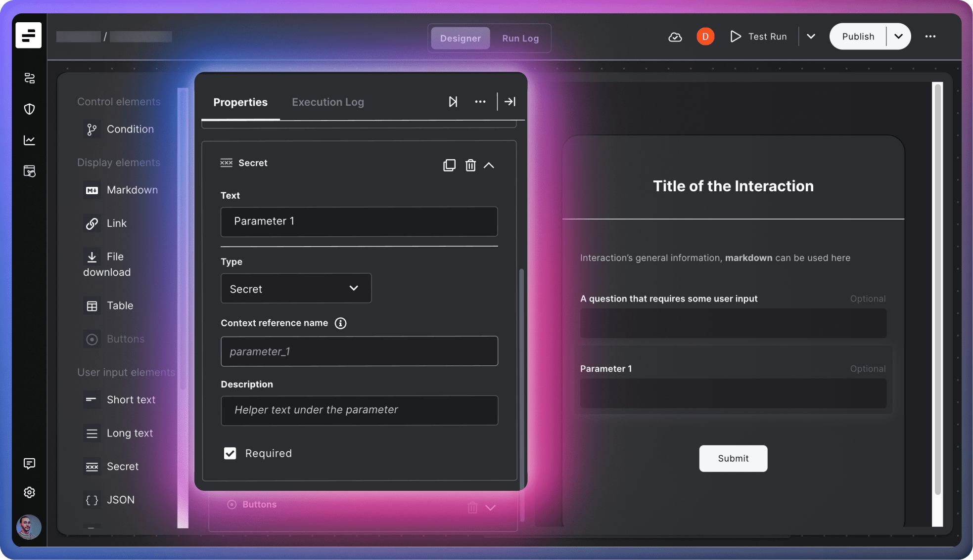Switch to the Run Log tab
Screen dimensions: 973x560
click(520, 39)
